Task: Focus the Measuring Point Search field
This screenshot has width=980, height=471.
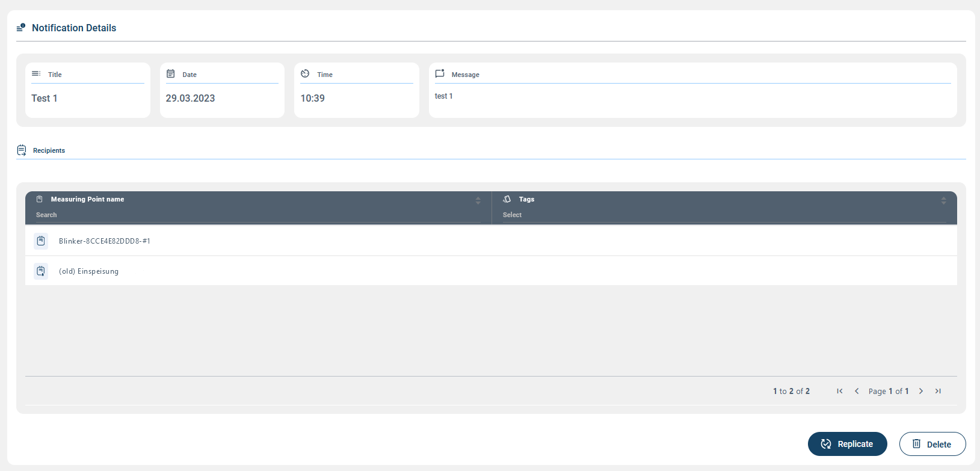Action: tap(258, 215)
